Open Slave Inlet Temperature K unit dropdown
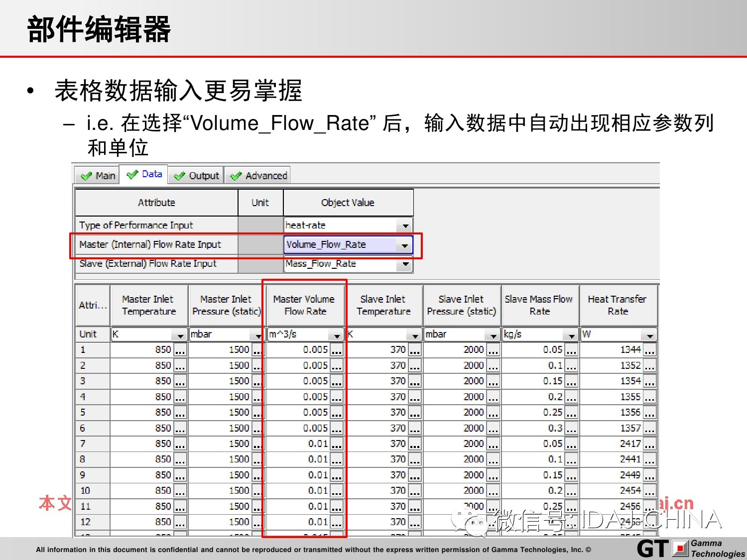Image resolution: width=747 pixels, height=560 pixels. coord(415,335)
